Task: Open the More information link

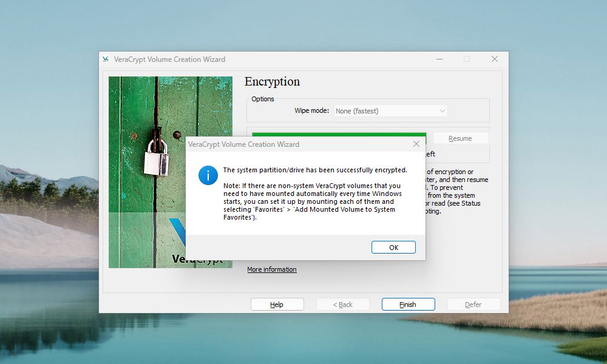Action: 272,269
